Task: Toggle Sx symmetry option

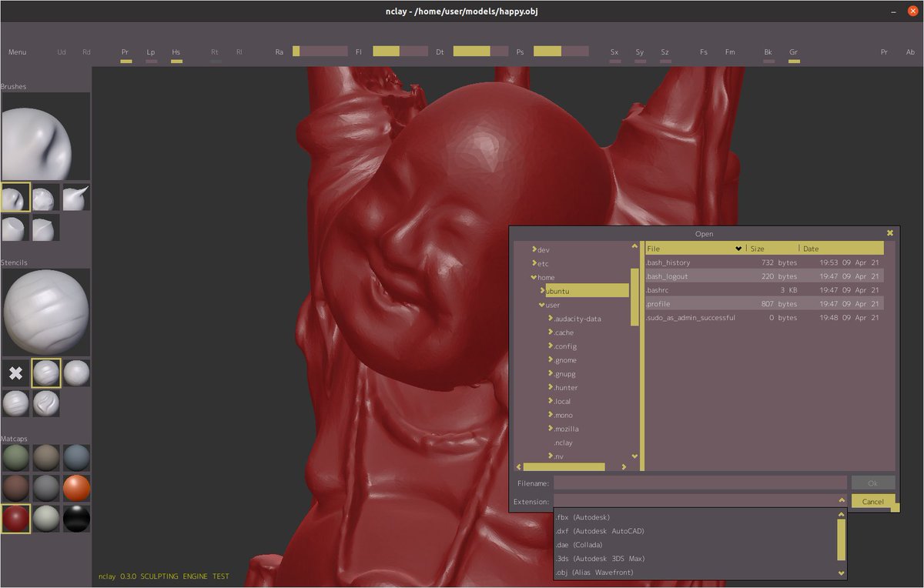Action: click(x=614, y=55)
